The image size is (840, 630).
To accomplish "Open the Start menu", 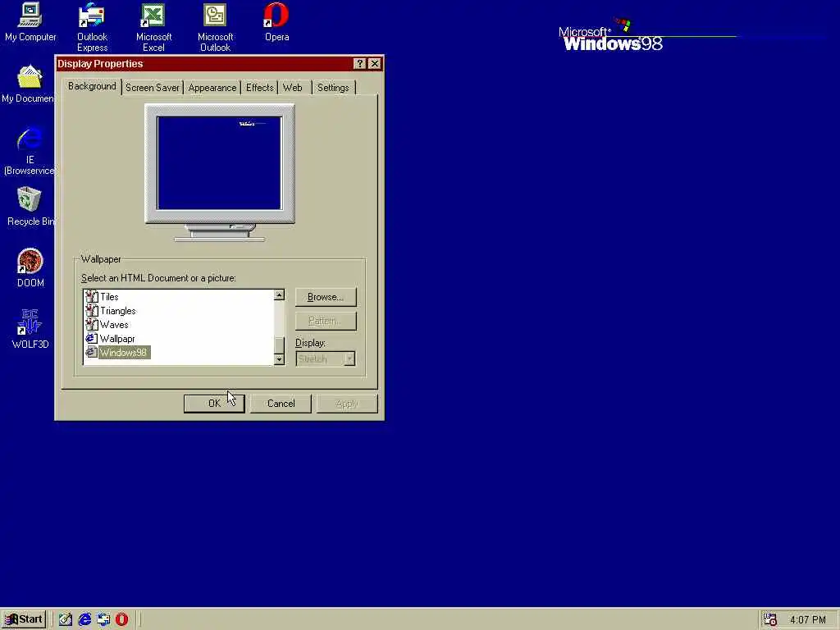I will 24,620.
